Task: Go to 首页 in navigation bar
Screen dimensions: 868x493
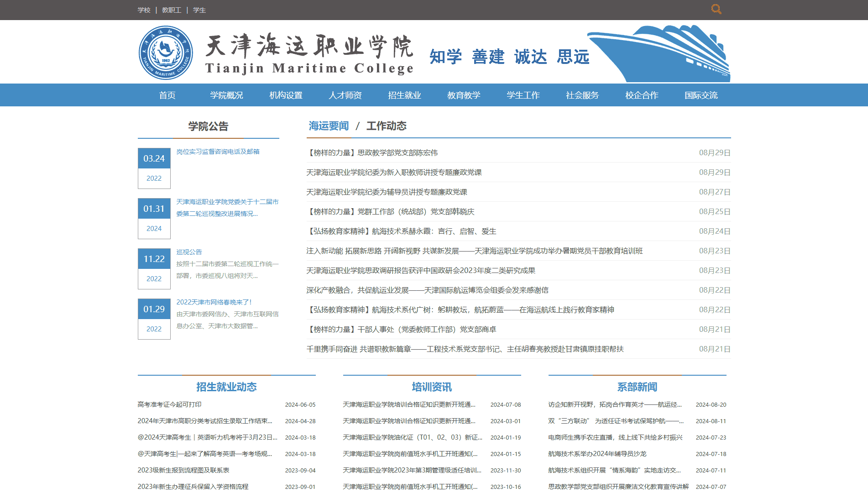Action: point(167,95)
